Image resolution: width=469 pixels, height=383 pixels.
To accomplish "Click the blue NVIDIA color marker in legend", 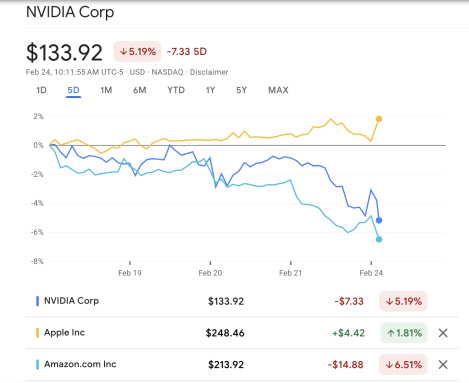I will (37, 301).
